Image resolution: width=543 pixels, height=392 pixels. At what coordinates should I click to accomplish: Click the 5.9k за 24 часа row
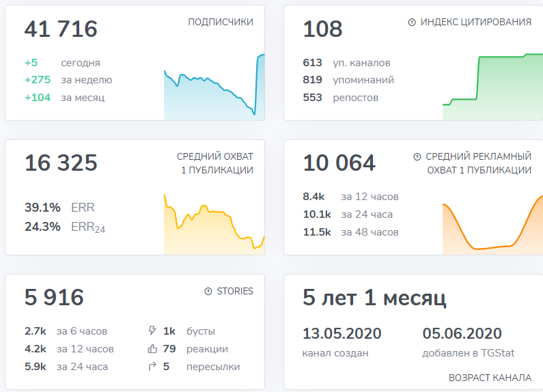point(66,367)
